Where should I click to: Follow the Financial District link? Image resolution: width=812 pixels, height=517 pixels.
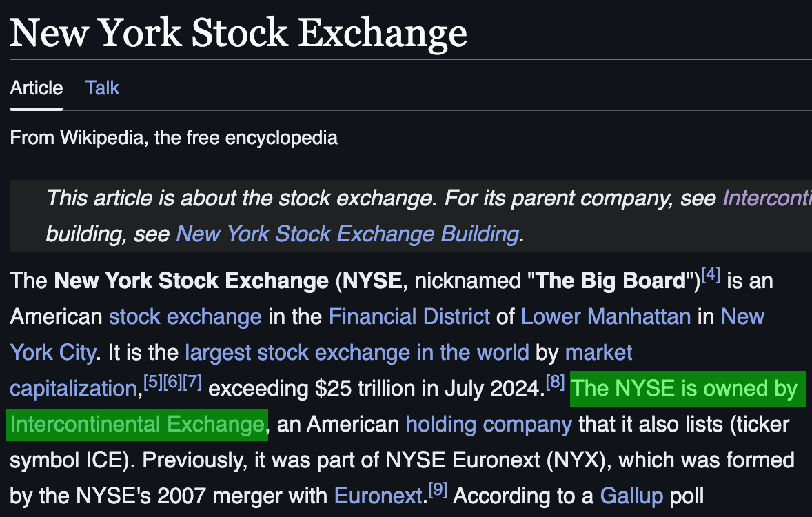click(x=409, y=317)
